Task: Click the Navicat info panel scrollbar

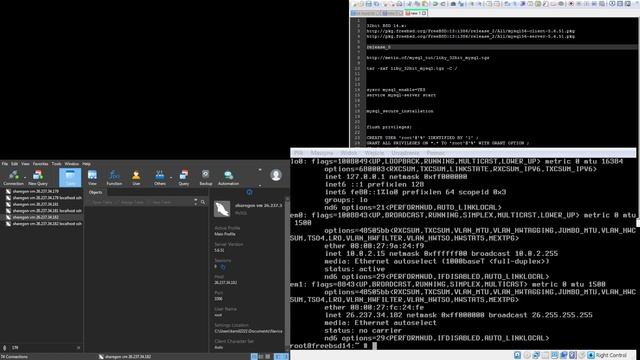Action: pyautogui.click(x=287, y=273)
